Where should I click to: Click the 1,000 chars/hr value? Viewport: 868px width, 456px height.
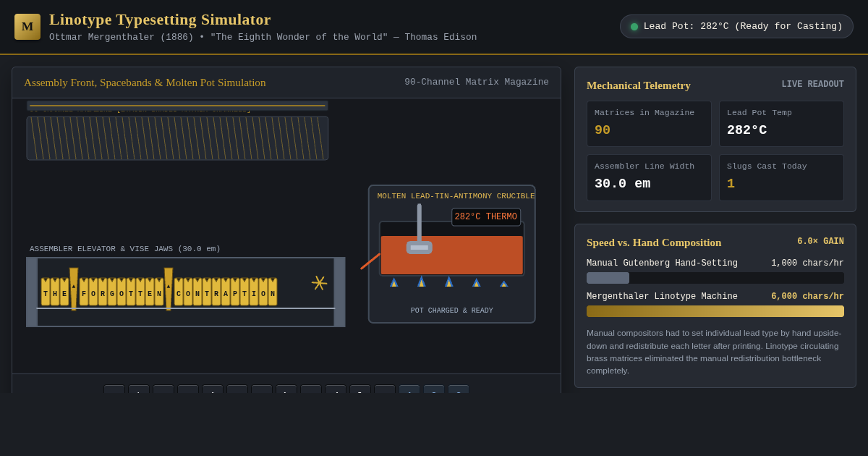807,263
